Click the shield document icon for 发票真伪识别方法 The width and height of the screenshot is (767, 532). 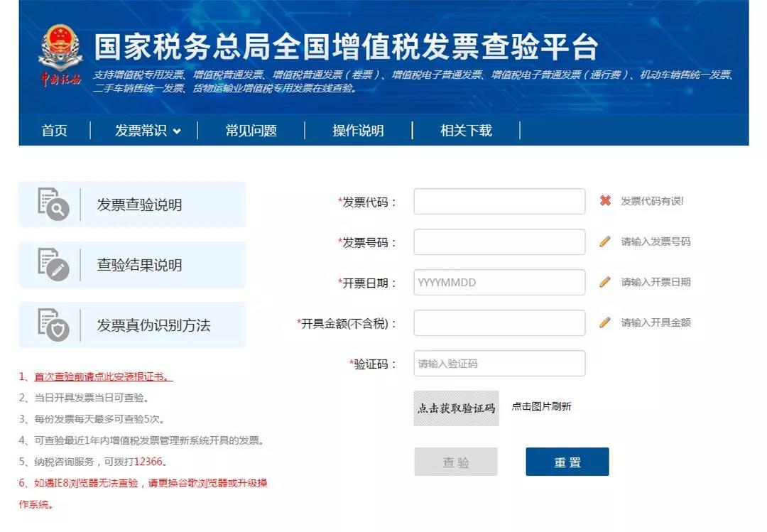pos(53,325)
